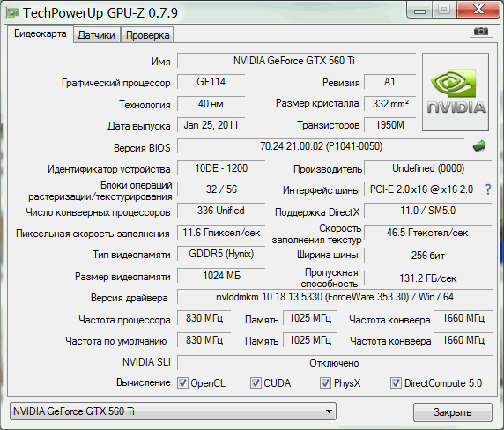Screen dimensions: 504x430
Task: Click the NVIDIA logo image
Action: (456, 92)
